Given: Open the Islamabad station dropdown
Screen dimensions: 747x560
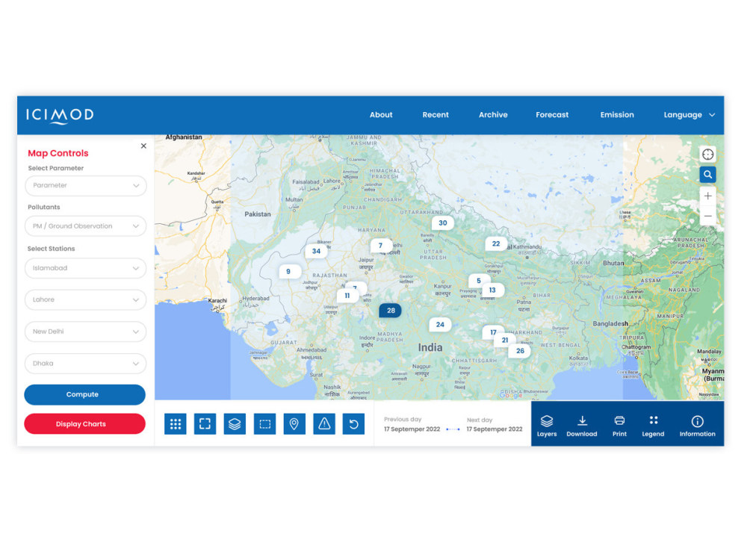Looking at the screenshot, I should tap(86, 268).
